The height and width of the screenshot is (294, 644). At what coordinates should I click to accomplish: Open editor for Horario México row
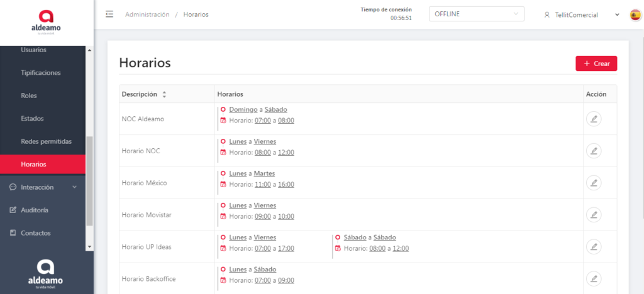pos(593,183)
